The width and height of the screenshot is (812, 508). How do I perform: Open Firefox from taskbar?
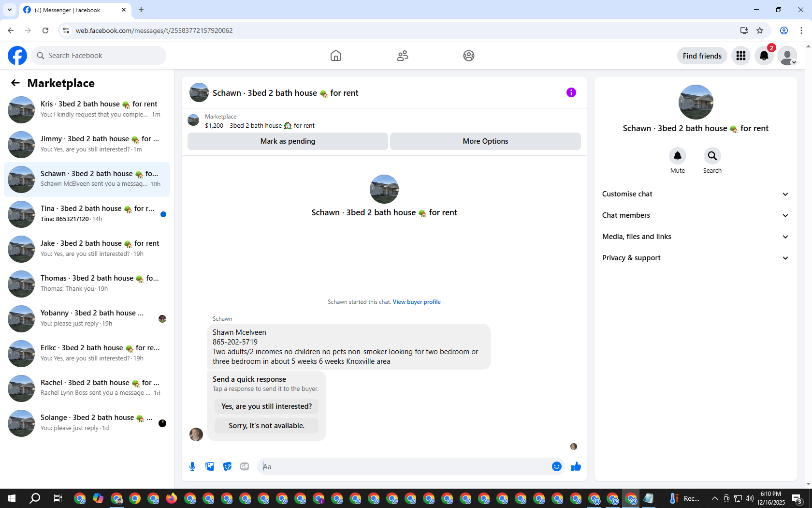point(172,498)
